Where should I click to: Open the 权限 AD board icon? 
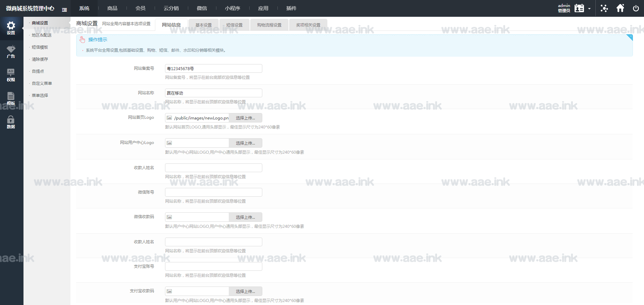(x=11, y=72)
